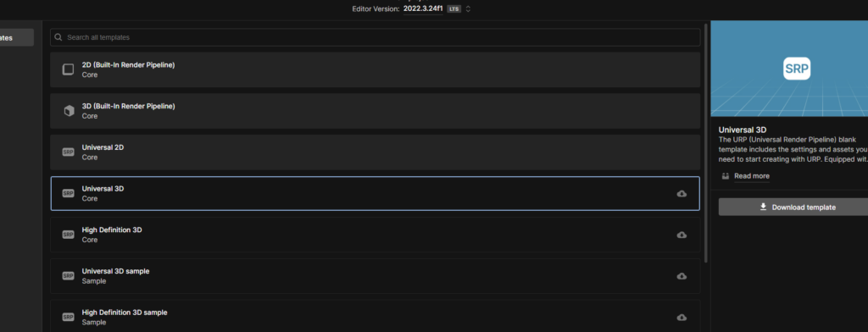The height and width of the screenshot is (332, 868).
Task: Click cloud download icon on High Definition 3D sample
Action: tap(682, 317)
